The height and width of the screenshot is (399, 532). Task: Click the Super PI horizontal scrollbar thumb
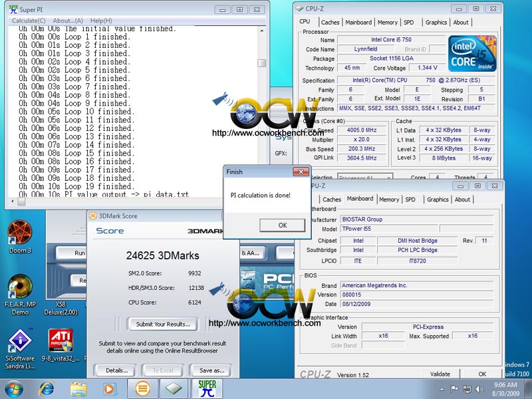(21, 201)
